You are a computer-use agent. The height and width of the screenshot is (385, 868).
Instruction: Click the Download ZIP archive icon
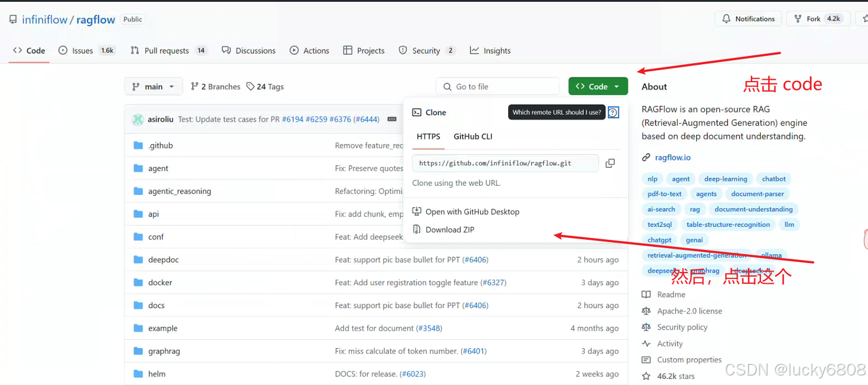417,230
